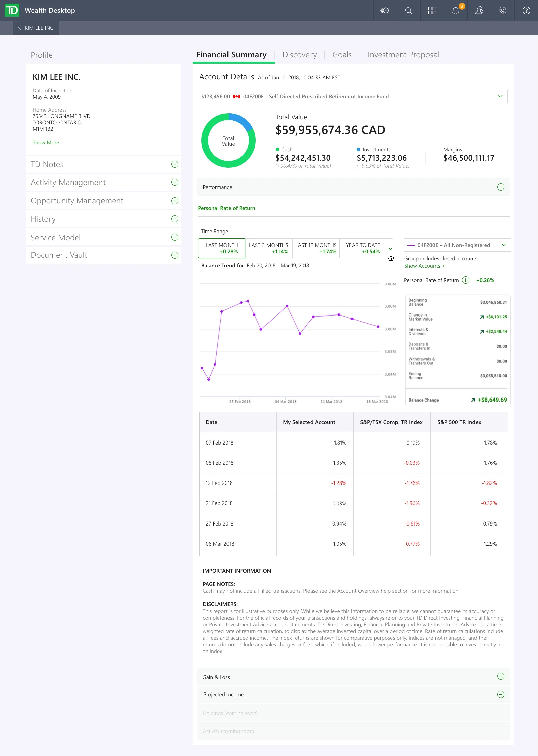Click Show More link in profile
The height and width of the screenshot is (756, 538).
46,143
